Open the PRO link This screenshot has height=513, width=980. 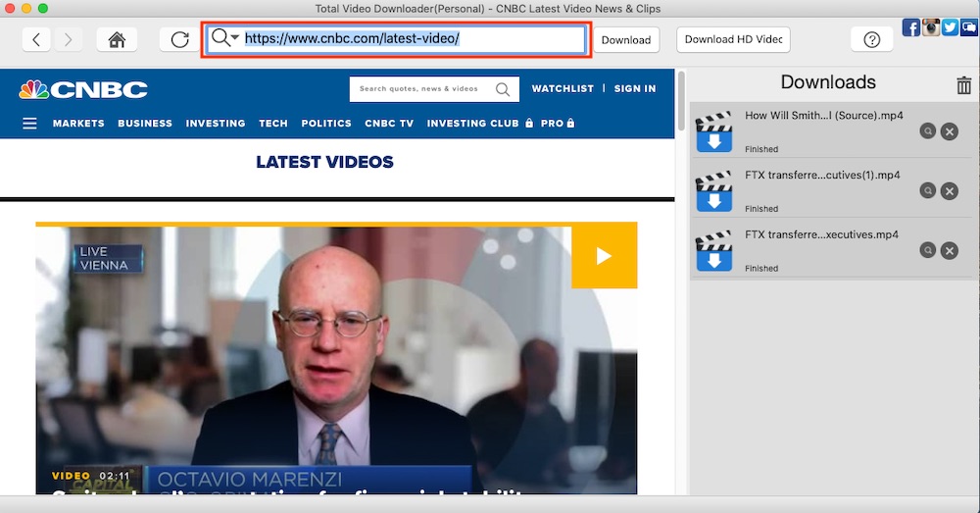(558, 124)
